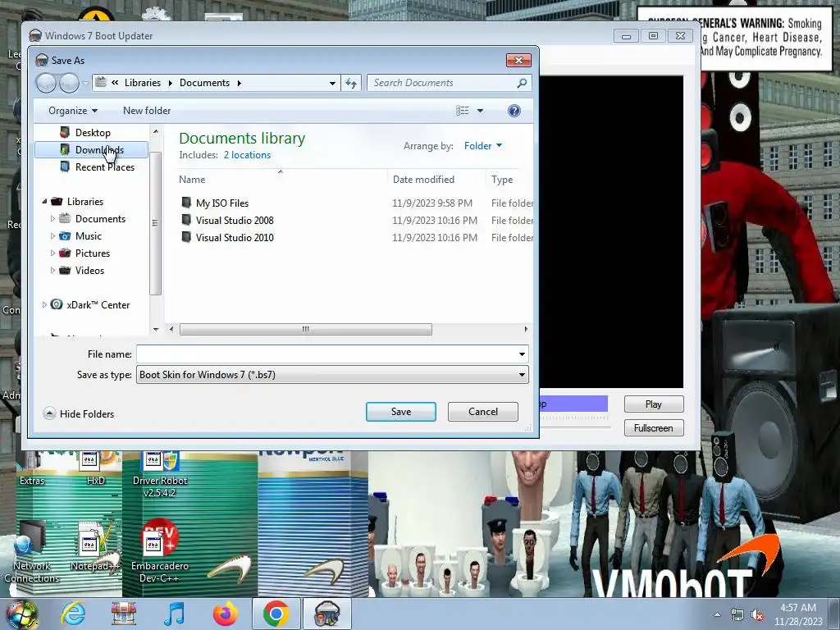Launch Internet Explorer from the taskbar
The image size is (840, 630).
coord(73,614)
